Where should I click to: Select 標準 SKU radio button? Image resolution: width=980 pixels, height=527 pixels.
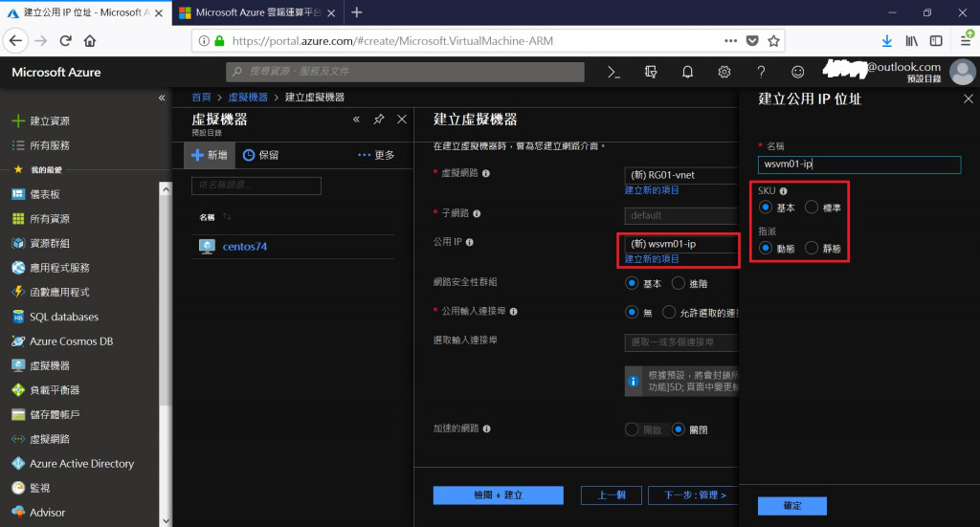click(x=812, y=208)
